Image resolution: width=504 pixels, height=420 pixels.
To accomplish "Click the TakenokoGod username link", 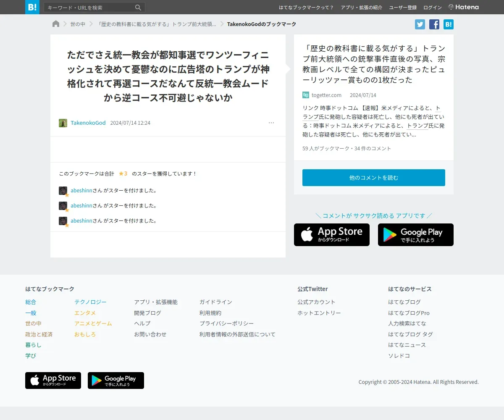I will pos(88,123).
